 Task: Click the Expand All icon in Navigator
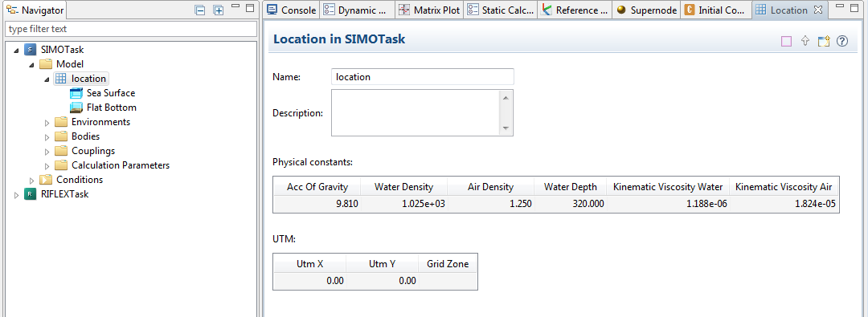tap(219, 10)
